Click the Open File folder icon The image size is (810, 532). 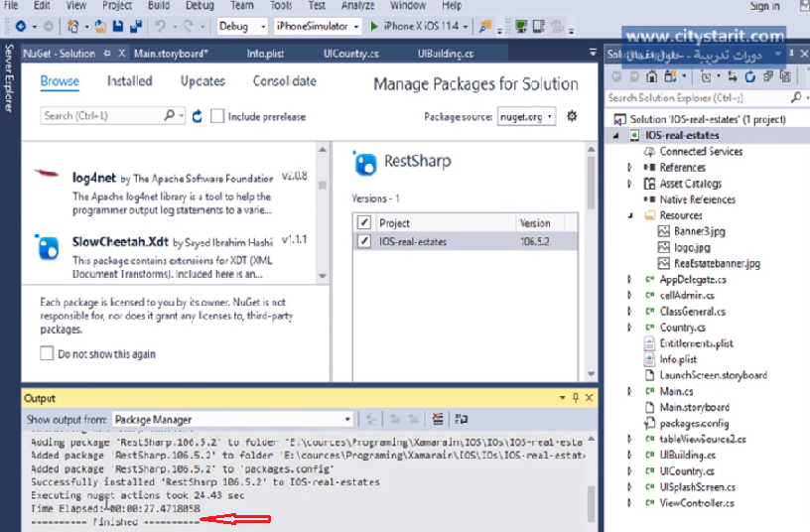pyautogui.click(x=100, y=26)
